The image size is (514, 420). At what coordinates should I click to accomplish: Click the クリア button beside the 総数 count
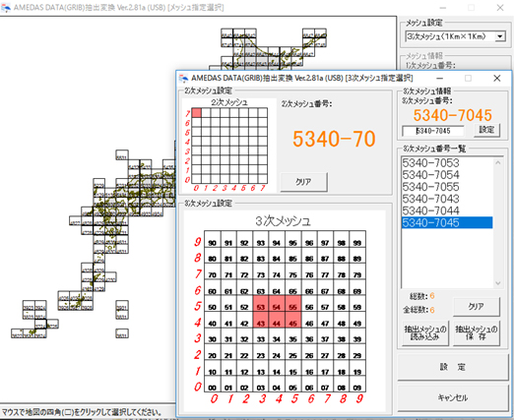tap(477, 307)
